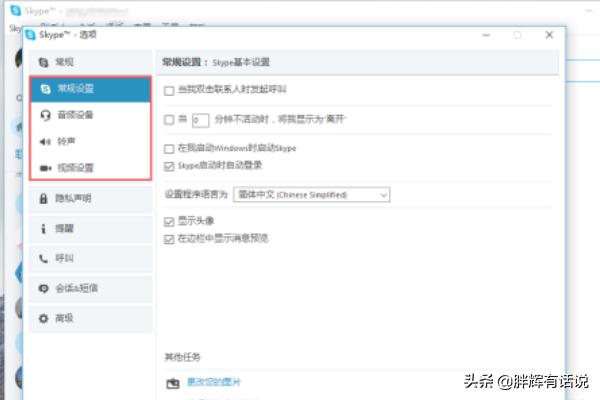
Task: Click the Skype icon next to 常规
Action: click(x=44, y=62)
